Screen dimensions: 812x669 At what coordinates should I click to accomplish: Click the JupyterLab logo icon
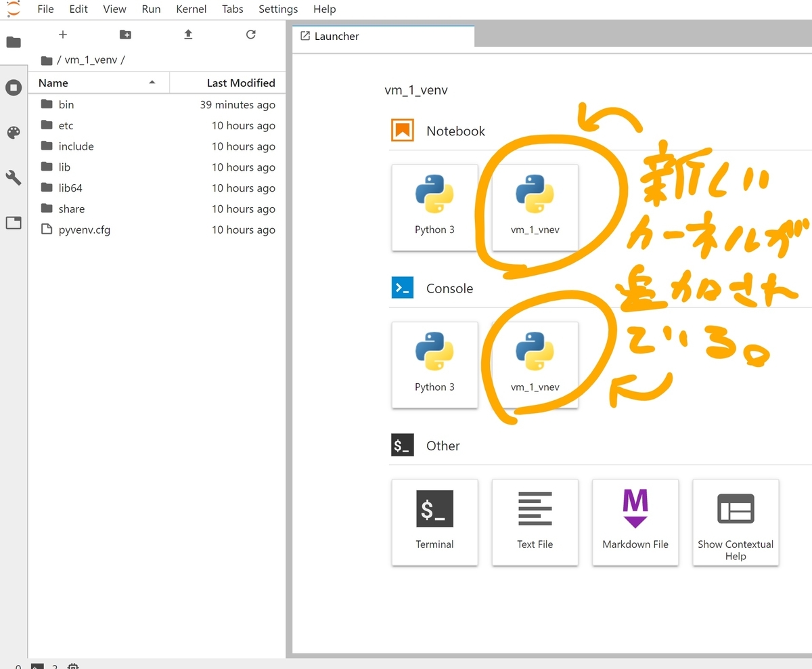[13, 8]
